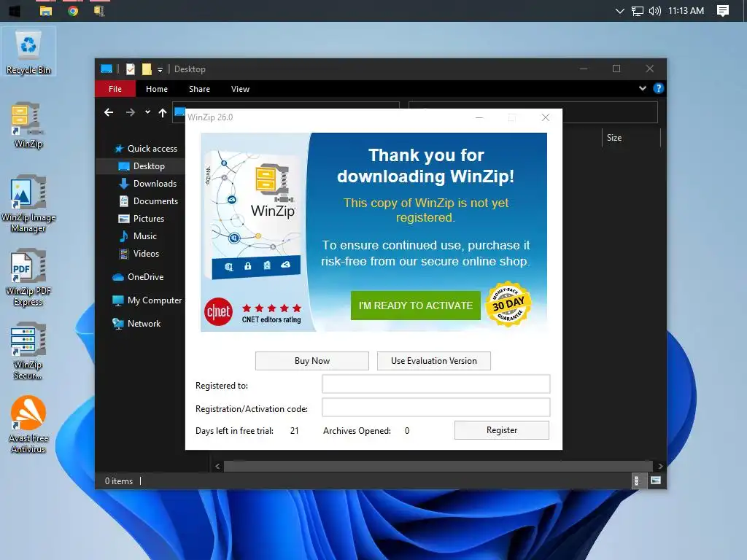Expand the Explorer ribbon chevron
The image size is (747, 560).
[643, 88]
